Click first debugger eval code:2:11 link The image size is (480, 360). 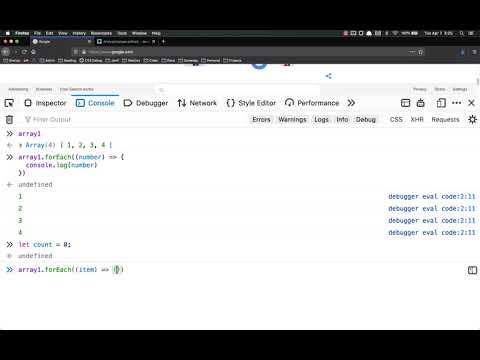click(x=432, y=196)
